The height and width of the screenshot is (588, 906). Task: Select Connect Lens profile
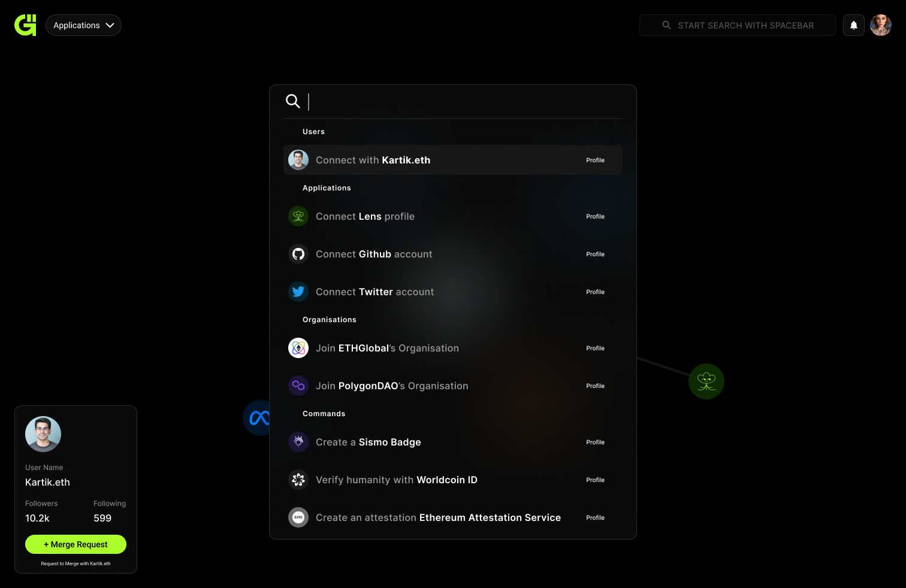pyautogui.click(x=452, y=216)
